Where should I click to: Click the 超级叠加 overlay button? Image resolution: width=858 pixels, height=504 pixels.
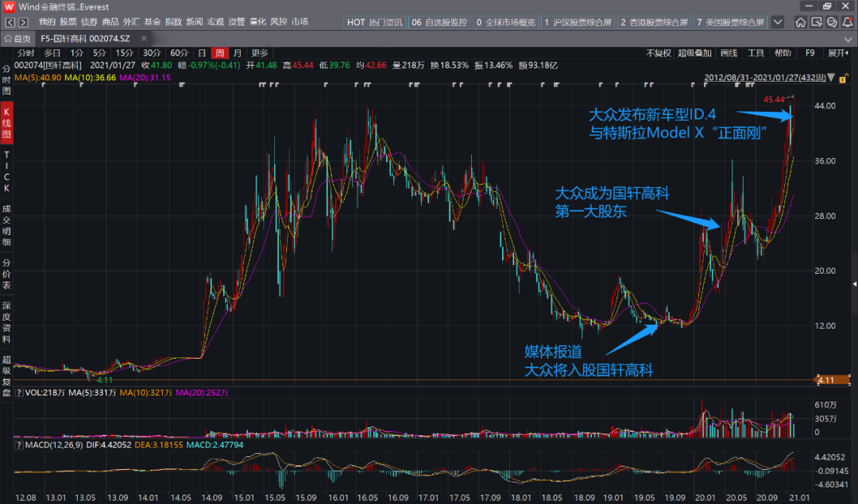point(694,53)
